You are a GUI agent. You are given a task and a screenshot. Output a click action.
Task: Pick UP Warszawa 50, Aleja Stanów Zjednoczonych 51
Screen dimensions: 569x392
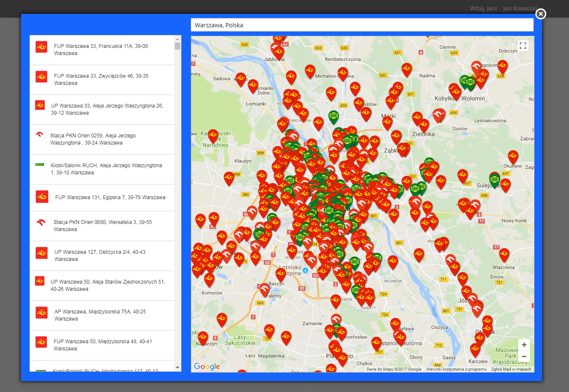click(102, 286)
